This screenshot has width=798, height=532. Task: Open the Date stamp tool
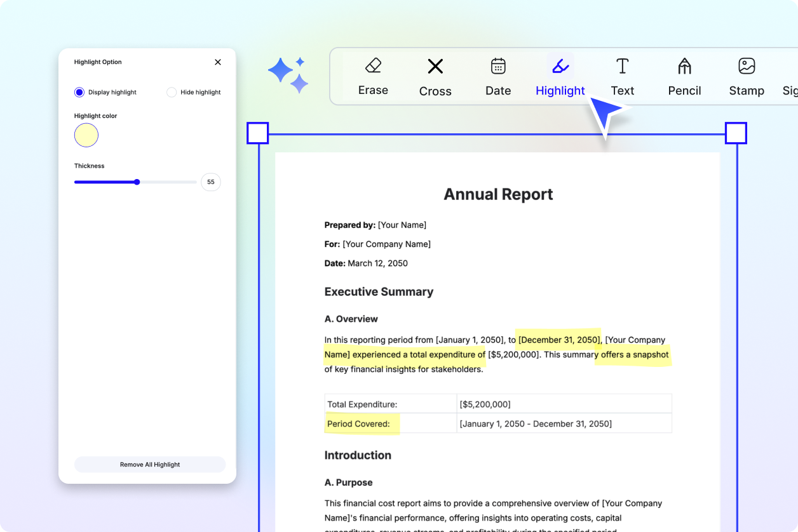click(497, 75)
